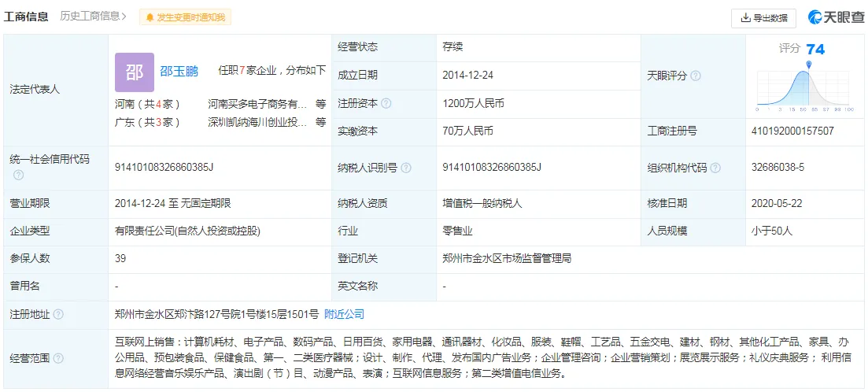
Task: Click registered capital 1200万人民币
Action: (473, 103)
